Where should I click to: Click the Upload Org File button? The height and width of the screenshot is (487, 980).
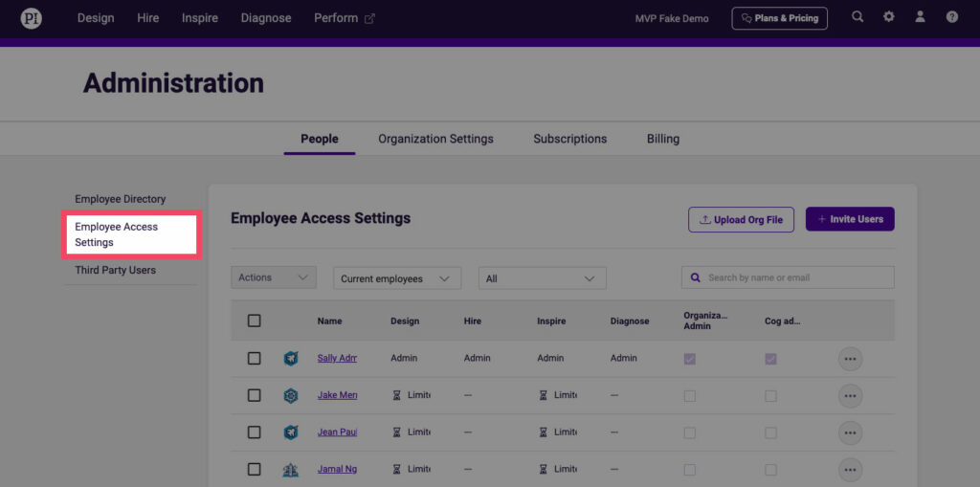point(741,219)
